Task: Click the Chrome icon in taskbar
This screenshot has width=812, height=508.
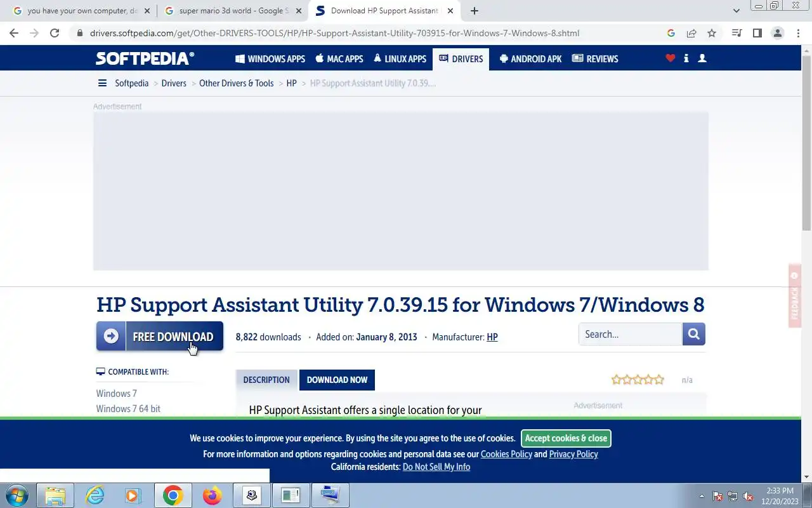Action: [173, 495]
